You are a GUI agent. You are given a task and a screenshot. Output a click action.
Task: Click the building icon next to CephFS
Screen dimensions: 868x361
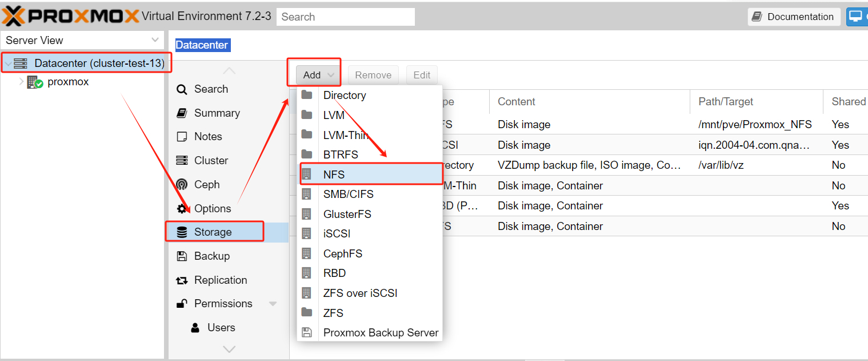point(307,253)
